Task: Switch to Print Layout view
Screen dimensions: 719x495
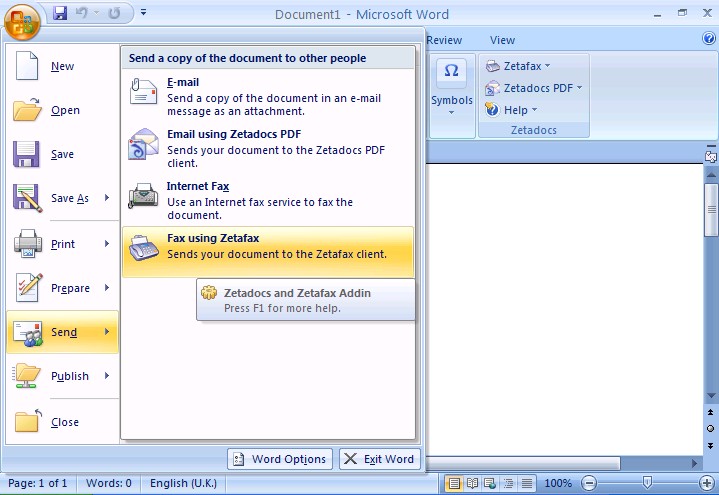Action: [454, 483]
